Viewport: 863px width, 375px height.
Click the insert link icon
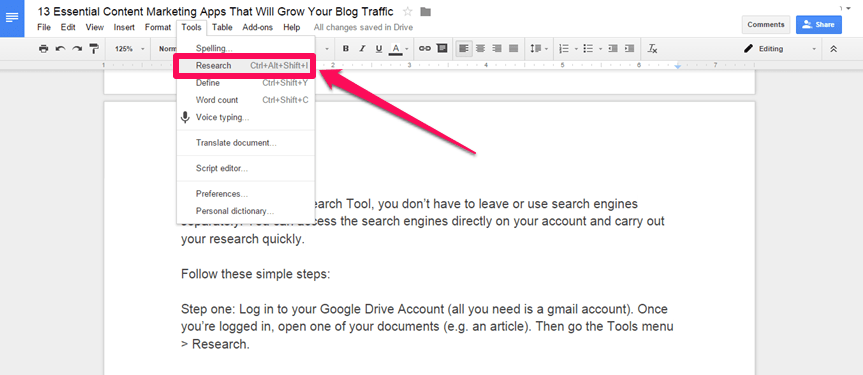pos(424,48)
